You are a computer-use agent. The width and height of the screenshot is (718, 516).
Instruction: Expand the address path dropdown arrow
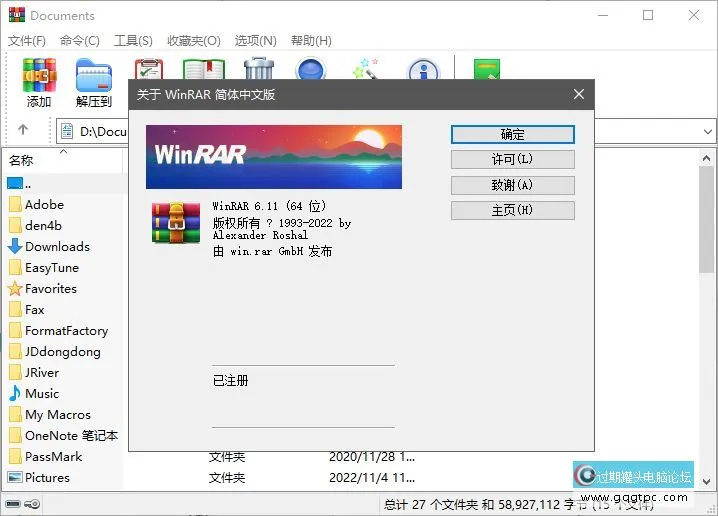tap(707, 132)
